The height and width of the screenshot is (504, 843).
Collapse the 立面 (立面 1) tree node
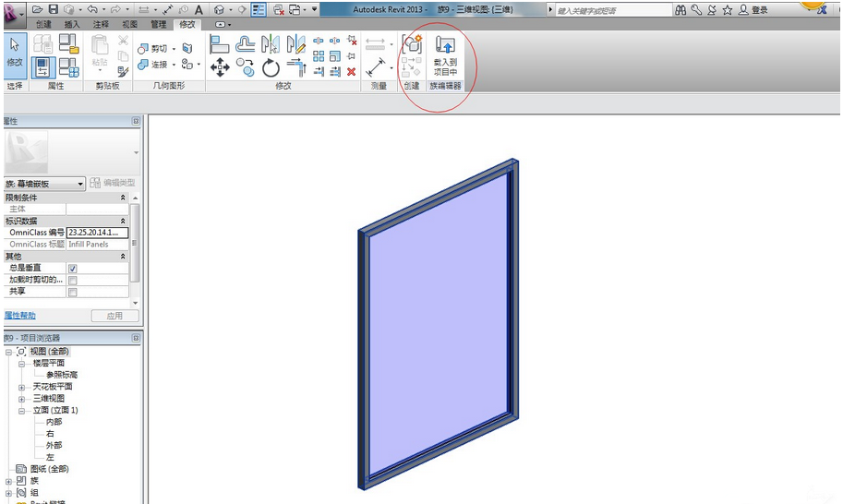tap(21, 411)
